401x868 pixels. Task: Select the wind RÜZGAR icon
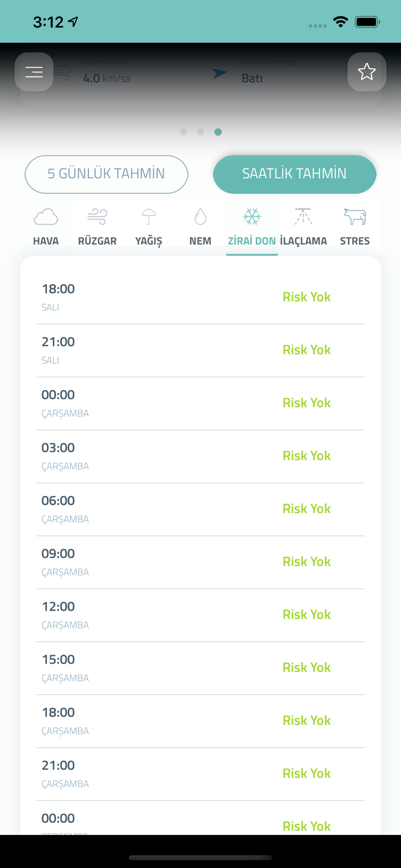[97, 216]
